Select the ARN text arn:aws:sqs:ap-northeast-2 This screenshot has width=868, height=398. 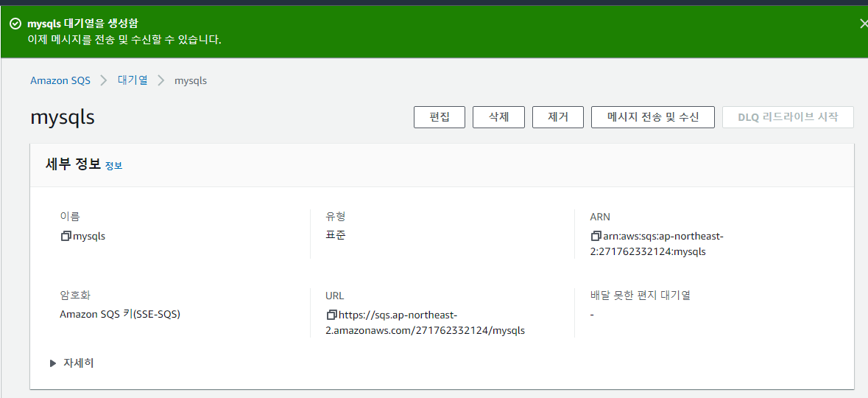(657, 244)
